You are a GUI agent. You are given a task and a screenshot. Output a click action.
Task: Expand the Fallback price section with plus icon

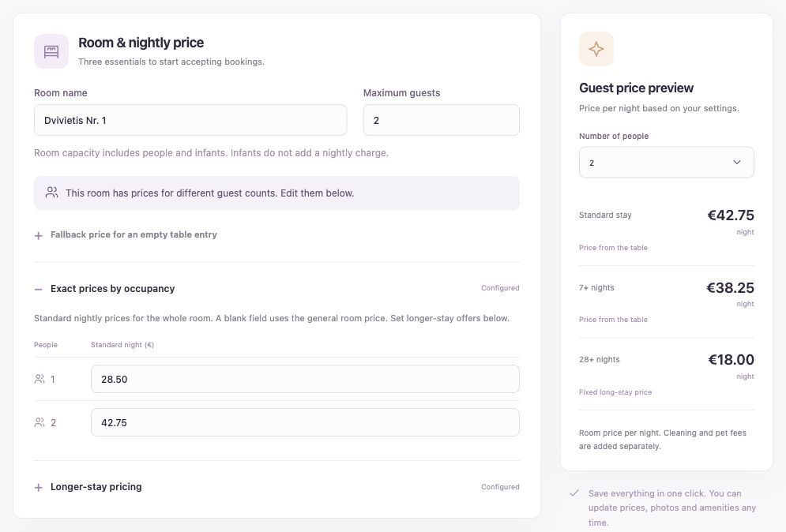pyautogui.click(x=39, y=235)
